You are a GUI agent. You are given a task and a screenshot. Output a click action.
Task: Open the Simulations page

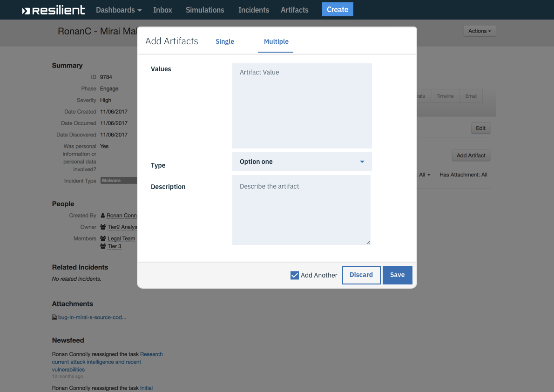pos(205,10)
